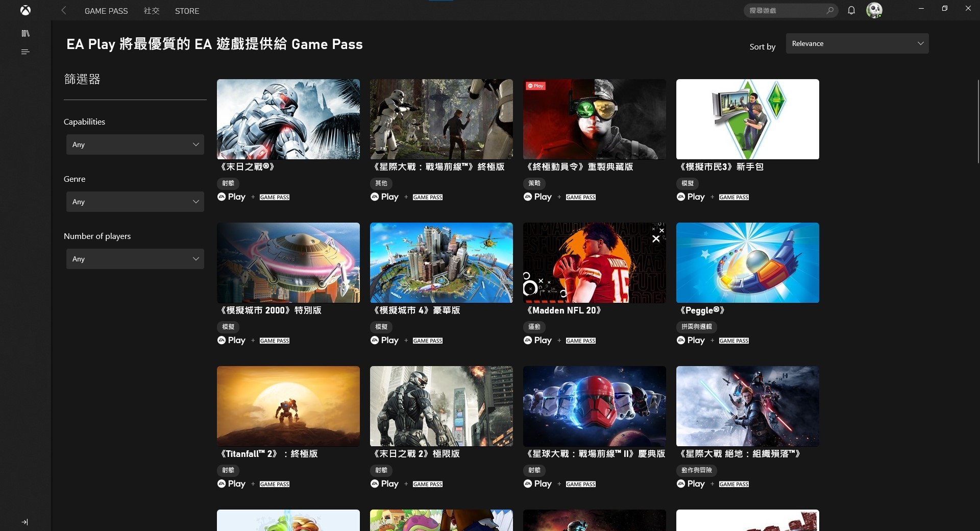
Task: Open the 星際大戰 絕地：組織殞落 thumbnail
Action: tap(748, 406)
